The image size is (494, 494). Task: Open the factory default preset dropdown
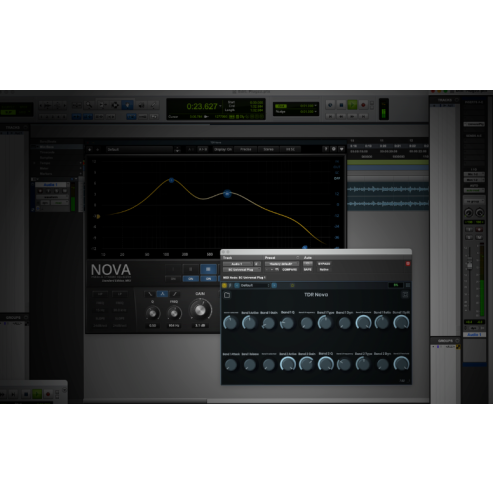click(281, 264)
